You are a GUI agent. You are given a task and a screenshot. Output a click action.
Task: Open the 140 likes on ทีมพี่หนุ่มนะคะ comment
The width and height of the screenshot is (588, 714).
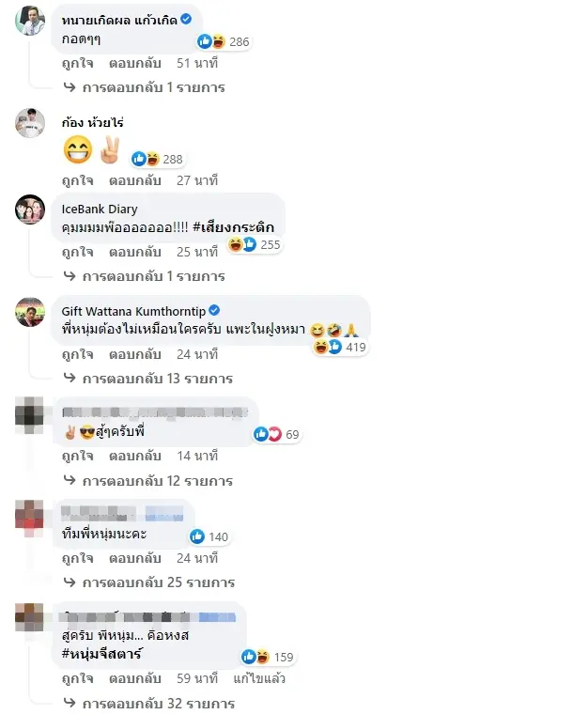209,536
